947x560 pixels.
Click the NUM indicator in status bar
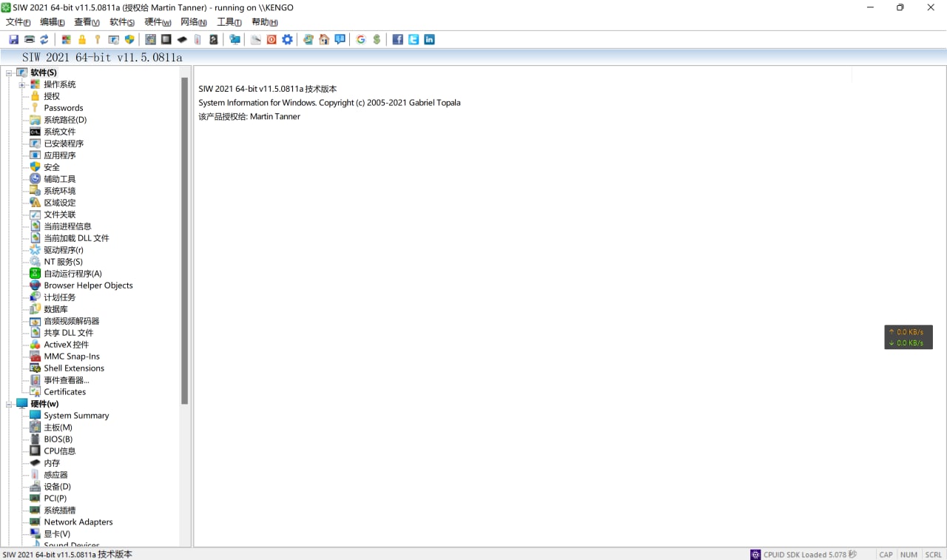click(909, 554)
